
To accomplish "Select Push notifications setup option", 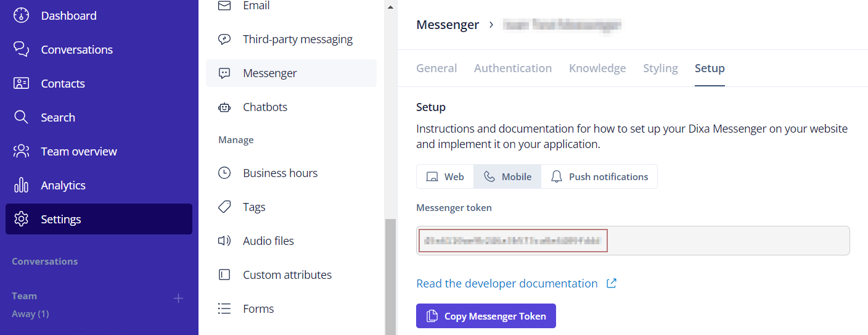I will 599,176.
